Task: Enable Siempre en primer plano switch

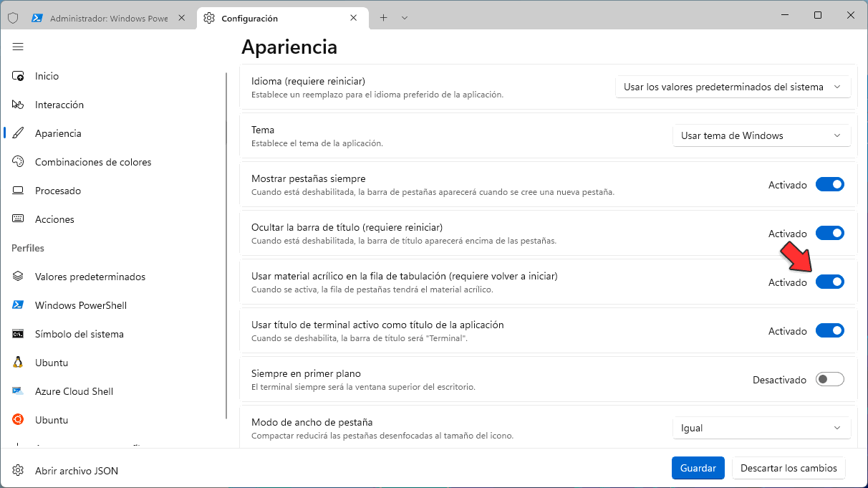Action: pos(830,380)
